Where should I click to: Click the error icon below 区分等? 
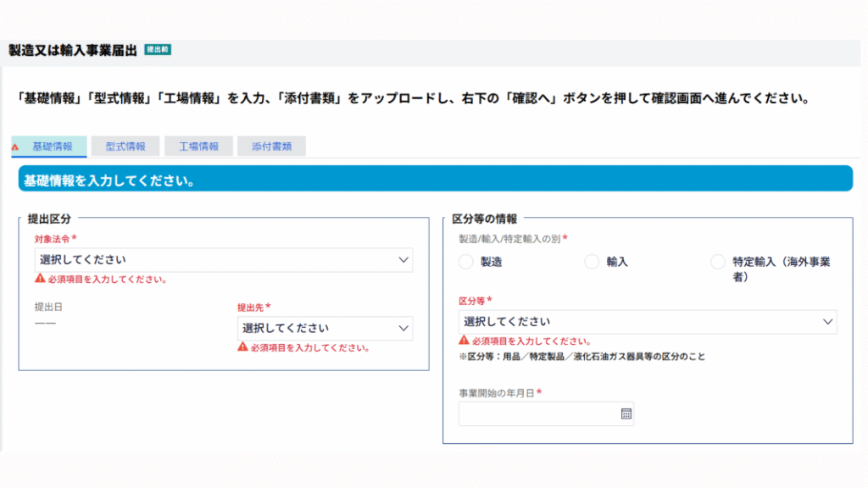464,341
